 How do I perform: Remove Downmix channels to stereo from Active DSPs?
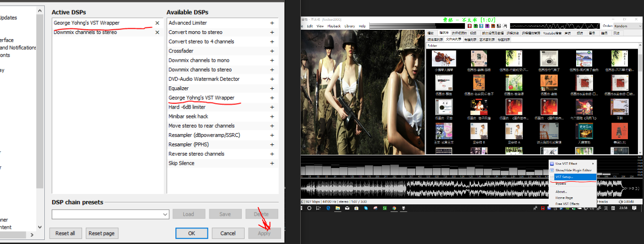point(157,33)
